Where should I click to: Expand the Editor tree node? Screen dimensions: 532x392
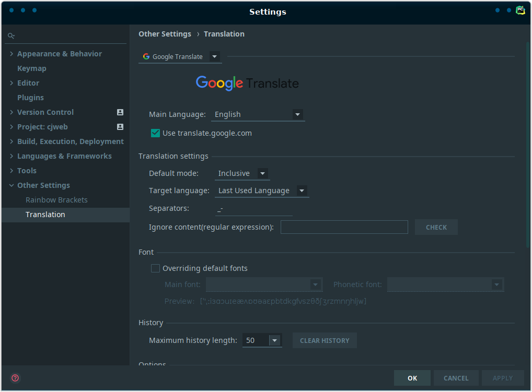[11, 83]
